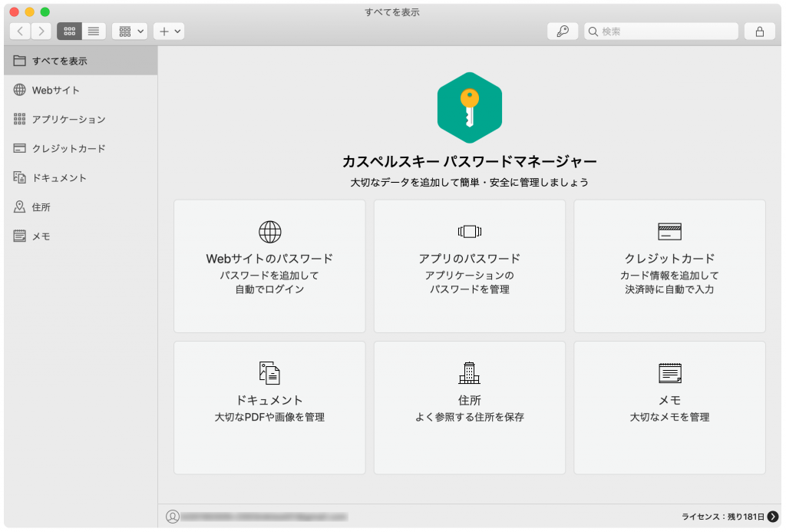
Task: Click the user account avatar icon
Action: pyautogui.click(x=173, y=517)
